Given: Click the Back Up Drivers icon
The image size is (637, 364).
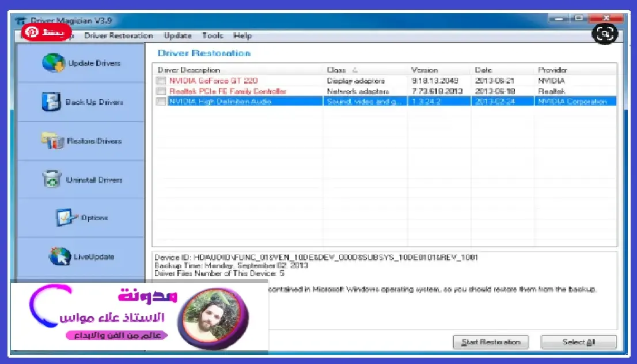Looking at the screenshot, I should [x=51, y=101].
